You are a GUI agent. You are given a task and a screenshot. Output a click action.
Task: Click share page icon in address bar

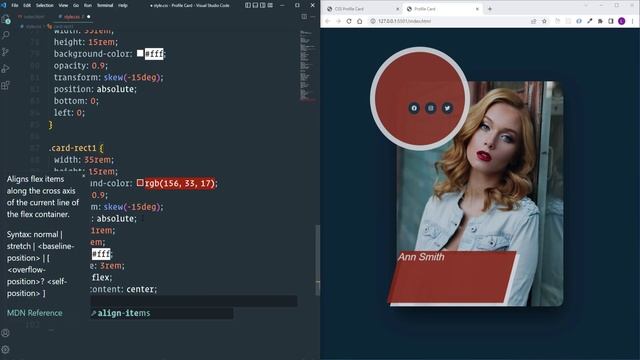[x=533, y=21]
